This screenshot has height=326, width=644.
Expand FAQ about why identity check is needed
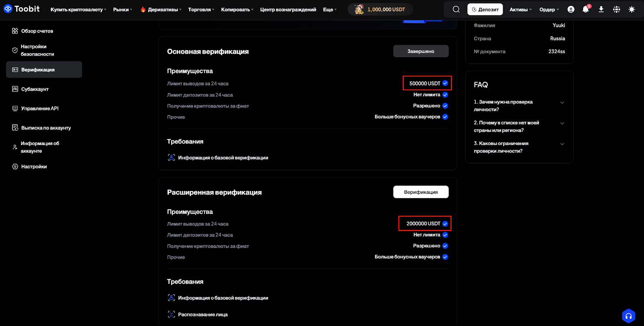tap(562, 102)
